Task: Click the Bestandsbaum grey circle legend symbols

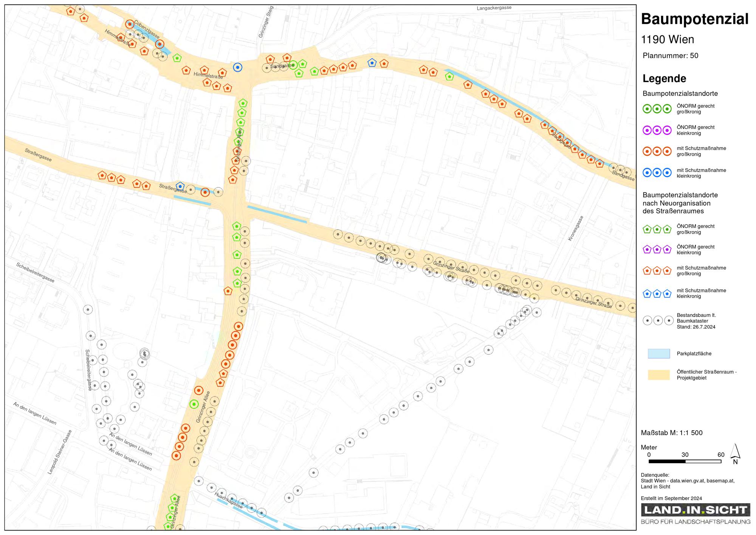Action: coord(658,321)
